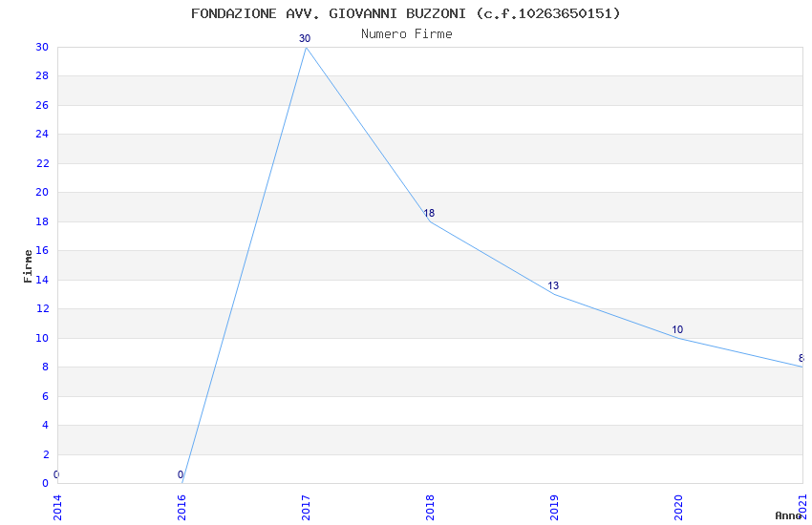Click the data label 13 on the line

(x=553, y=285)
